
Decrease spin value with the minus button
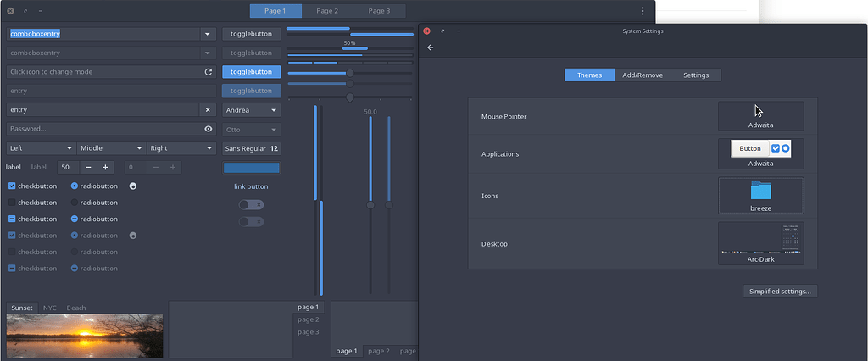pos(88,167)
